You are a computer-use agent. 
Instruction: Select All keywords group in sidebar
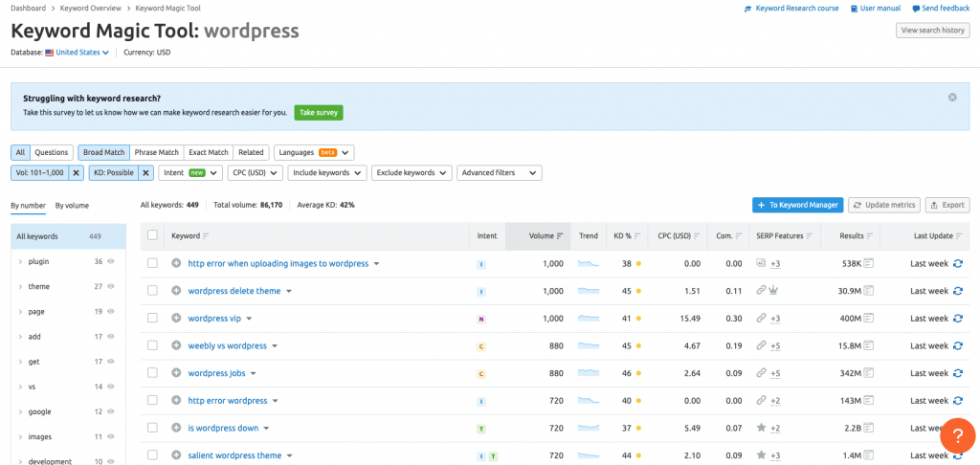coord(68,236)
